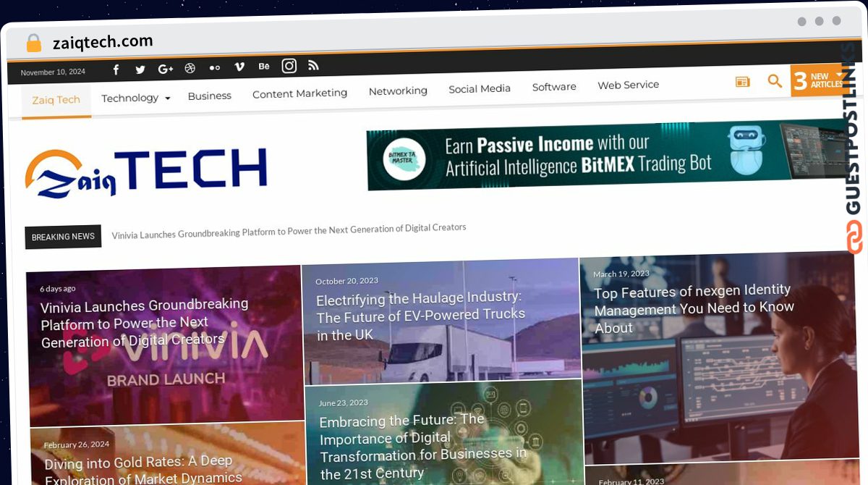Open the Vimeo social icon
Image resolution: width=868 pixels, height=485 pixels.
pos(239,67)
